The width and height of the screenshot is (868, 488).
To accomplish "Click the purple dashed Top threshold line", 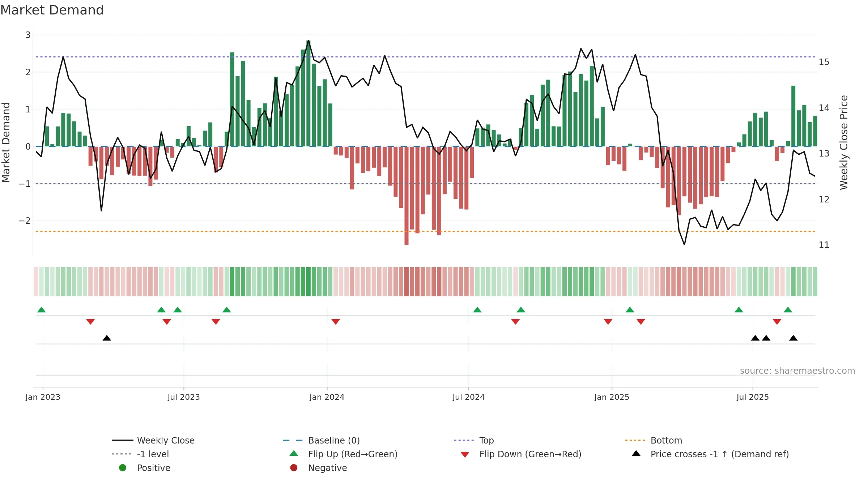I will [425, 57].
